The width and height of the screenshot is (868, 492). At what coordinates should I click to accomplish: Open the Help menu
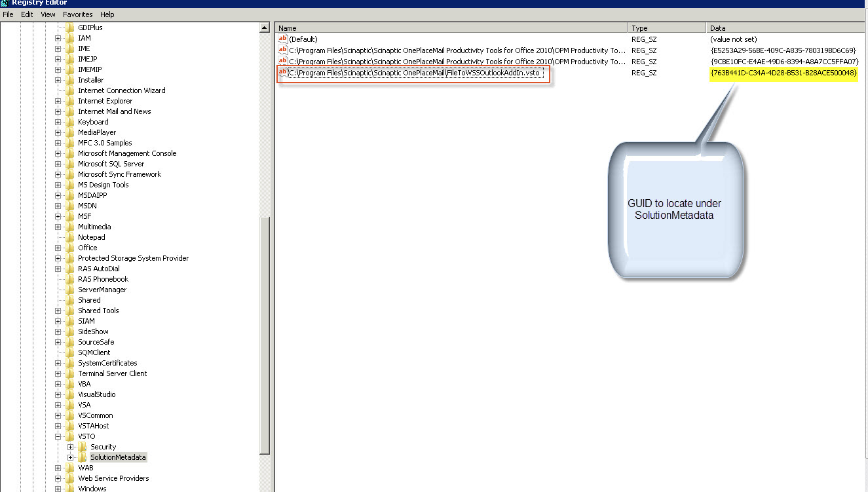coord(107,14)
